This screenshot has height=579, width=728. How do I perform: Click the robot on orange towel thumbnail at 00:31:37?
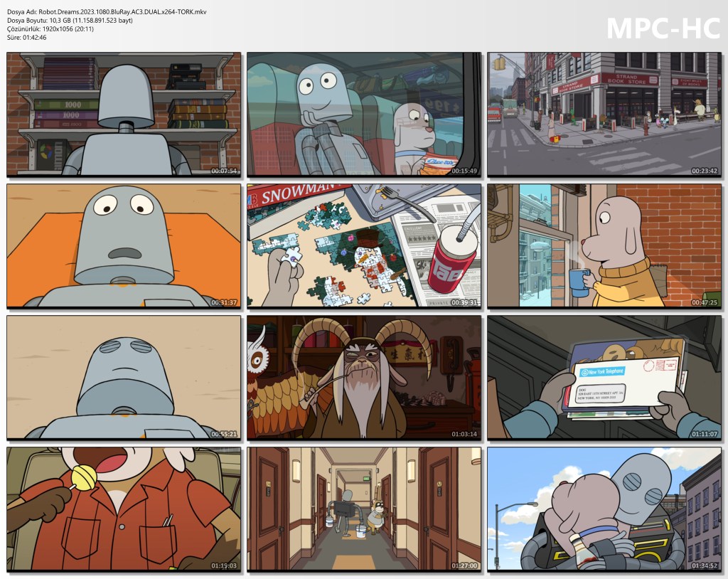pyautogui.click(x=124, y=245)
